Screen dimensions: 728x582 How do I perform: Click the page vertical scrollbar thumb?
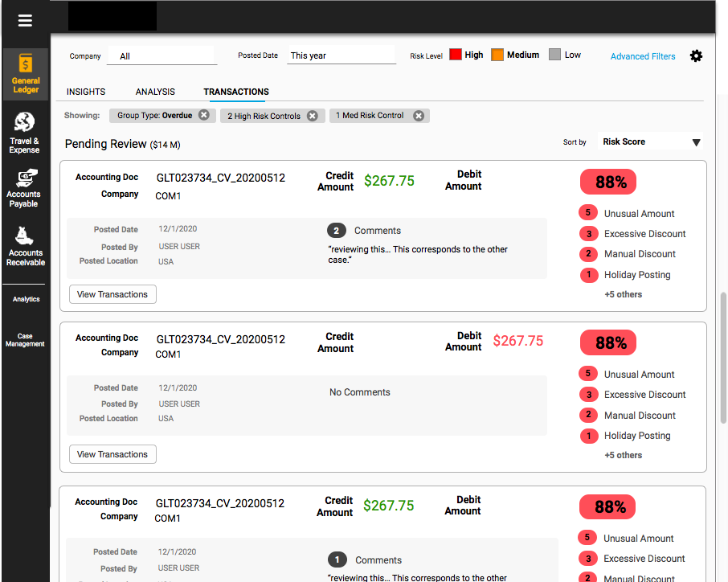pyautogui.click(x=723, y=358)
